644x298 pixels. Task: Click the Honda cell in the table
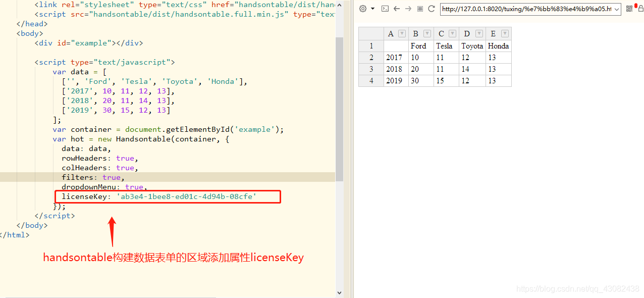499,46
